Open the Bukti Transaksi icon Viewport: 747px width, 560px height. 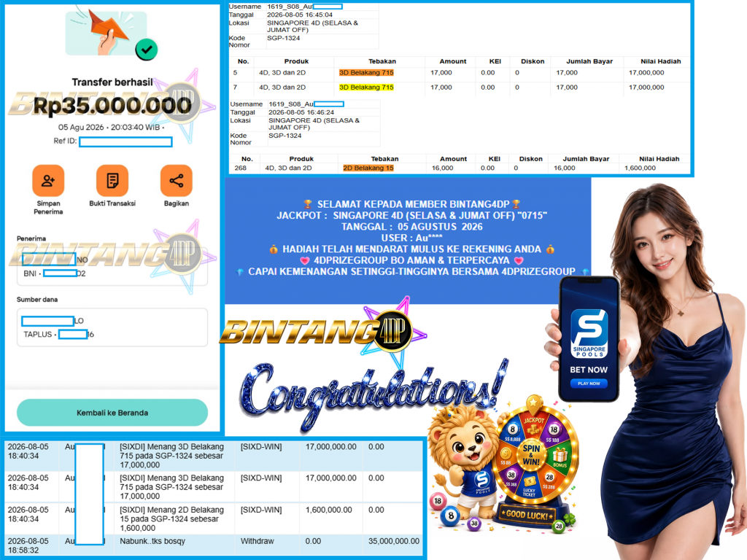pos(112,181)
